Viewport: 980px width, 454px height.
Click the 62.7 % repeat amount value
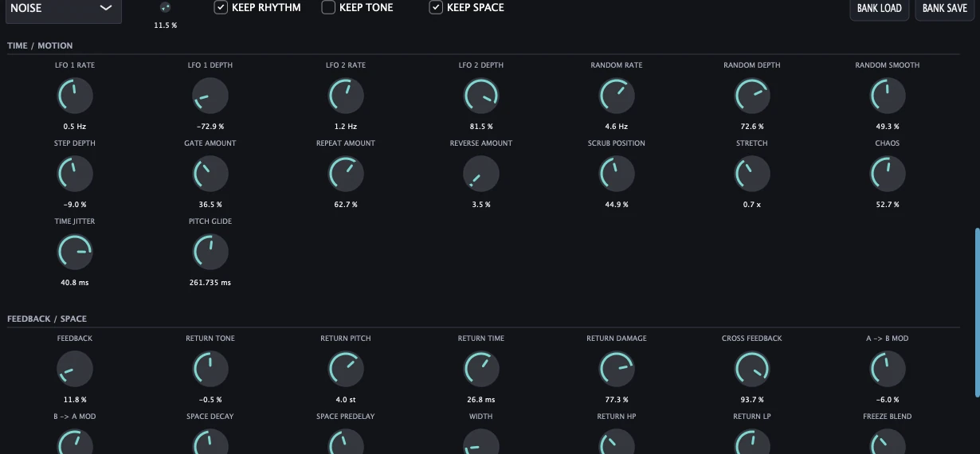click(346, 205)
